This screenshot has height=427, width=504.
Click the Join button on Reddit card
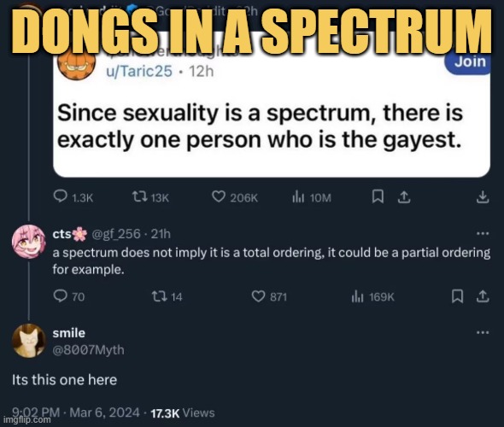pyautogui.click(x=469, y=62)
